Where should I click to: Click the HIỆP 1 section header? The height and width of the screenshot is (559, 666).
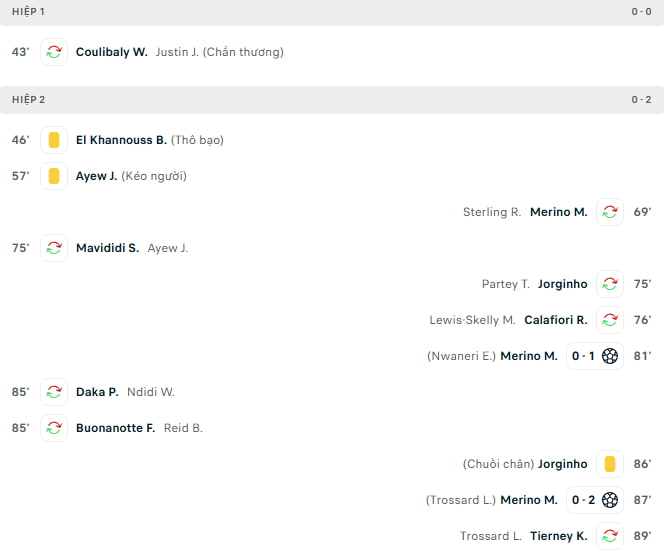pyautogui.click(x=28, y=11)
